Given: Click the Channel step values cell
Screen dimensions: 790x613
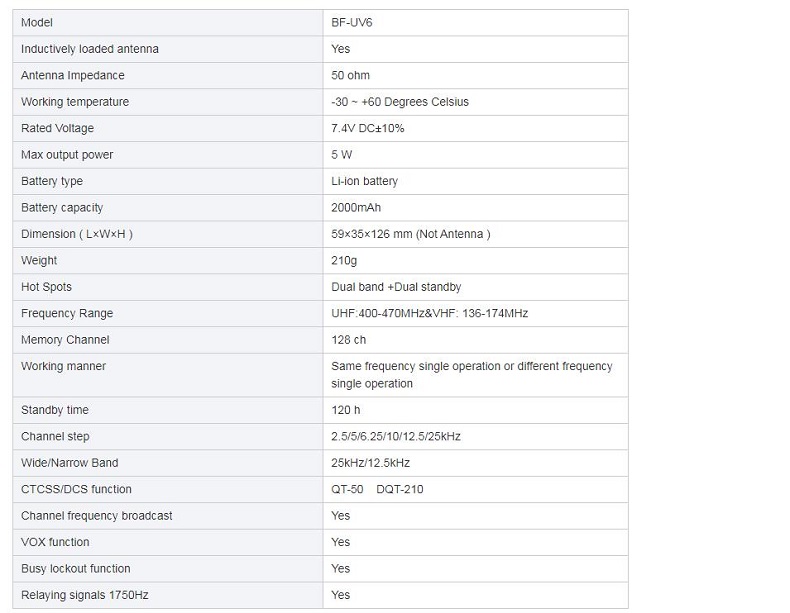Looking at the screenshot, I should click(x=396, y=437).
